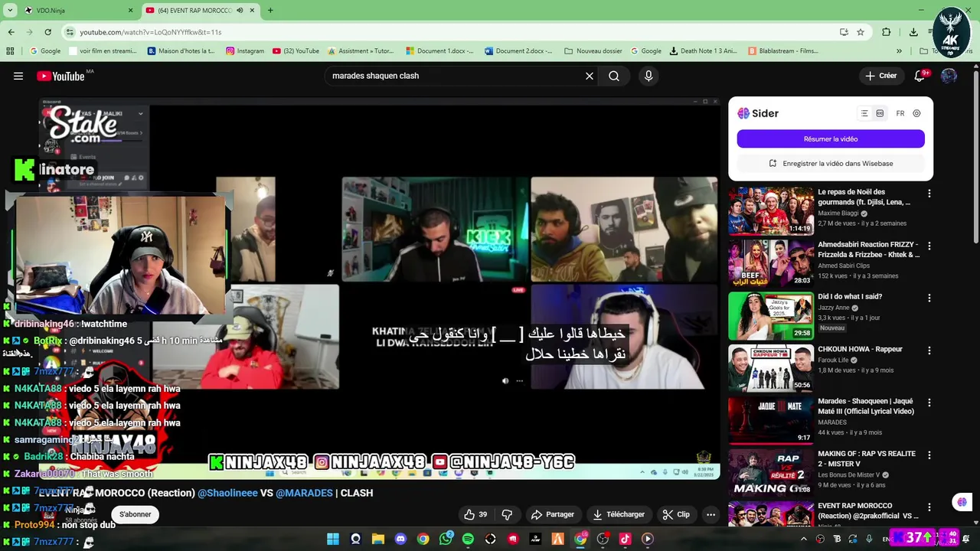Clear the search box with X
Viewport: 980px width, 551px height.
(x=590, y=76)
